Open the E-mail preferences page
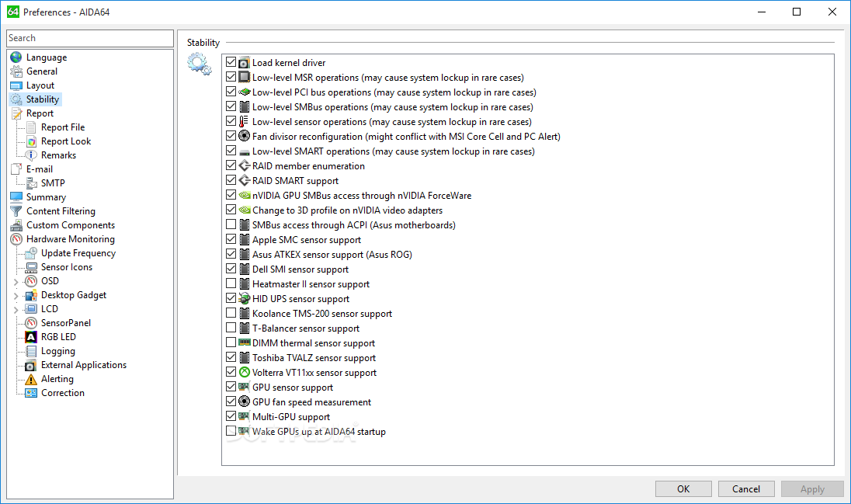This screenshot has width=851, height=504. point(39,169)
